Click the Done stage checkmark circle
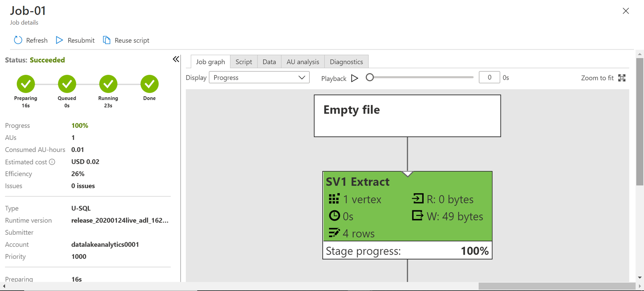The image size is (644, 291). tap(149, 84)
